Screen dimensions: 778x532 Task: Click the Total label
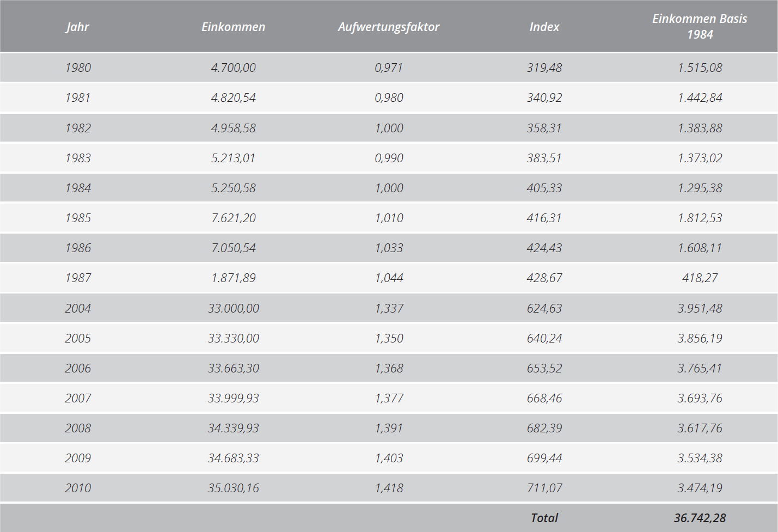(x=544, y=518)
